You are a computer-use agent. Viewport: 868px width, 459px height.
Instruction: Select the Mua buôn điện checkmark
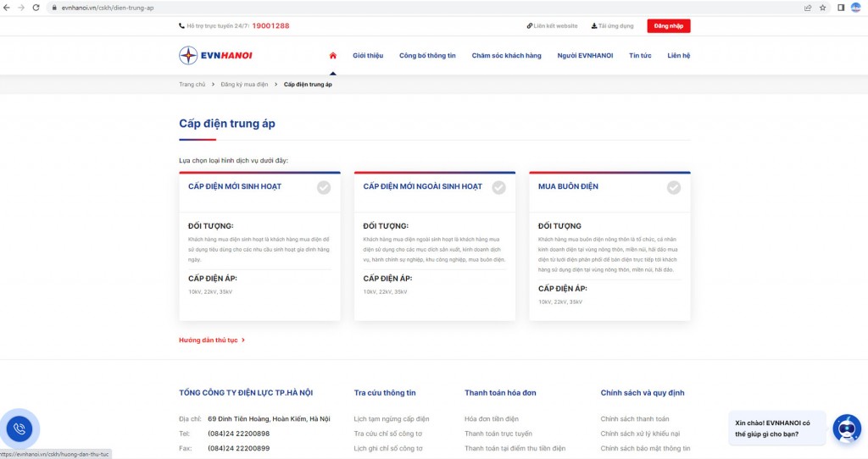pyautogui.click(x=674, y=187)
